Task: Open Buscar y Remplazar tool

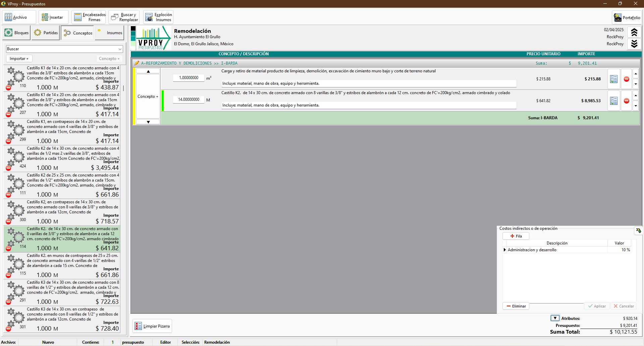Action: pos(124,17)
